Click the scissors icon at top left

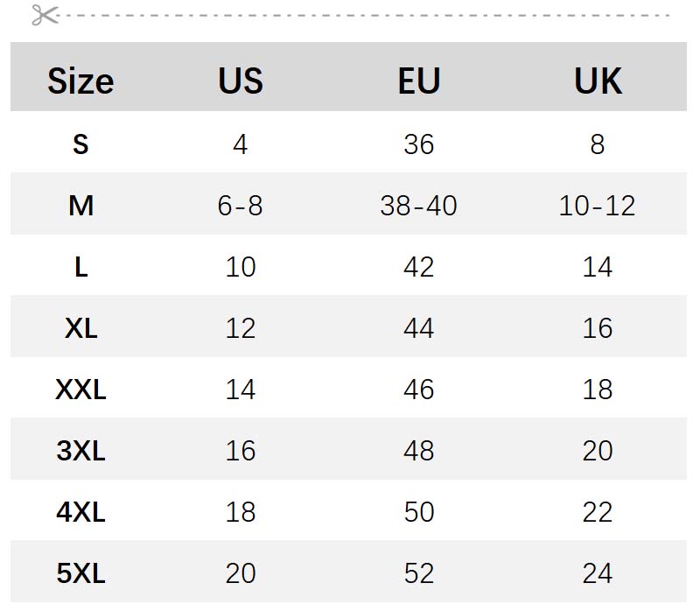point(44,15)
